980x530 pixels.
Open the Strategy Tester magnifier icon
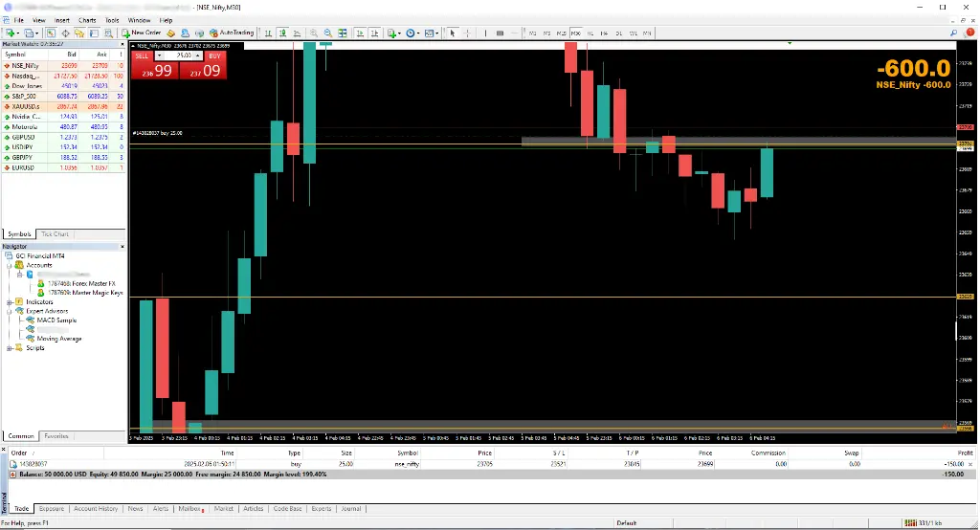click(108, 33)
